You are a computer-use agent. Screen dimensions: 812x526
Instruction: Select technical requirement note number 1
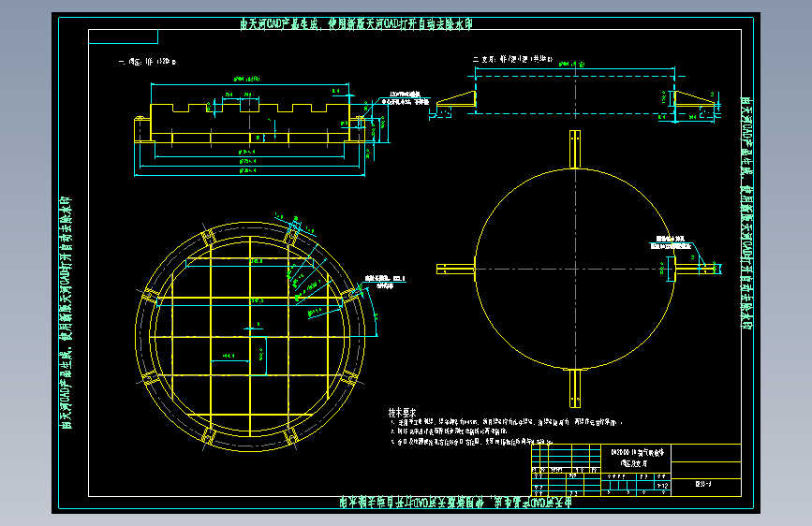coord(507,422)
